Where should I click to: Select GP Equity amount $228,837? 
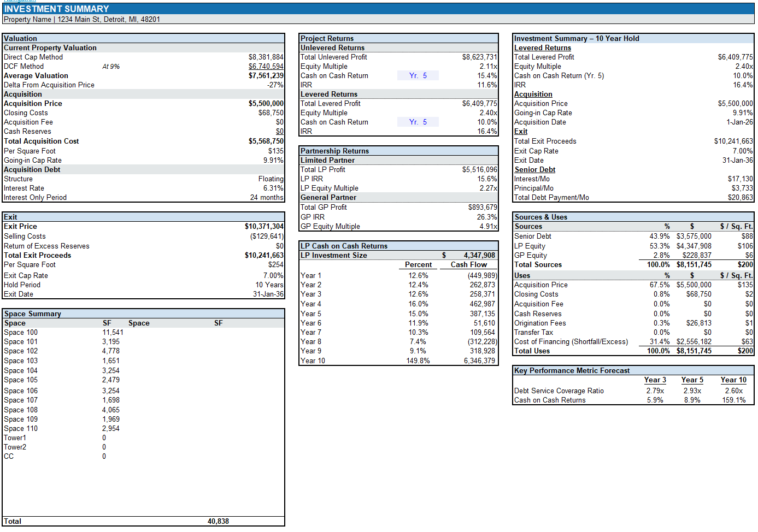coord(697,255)
